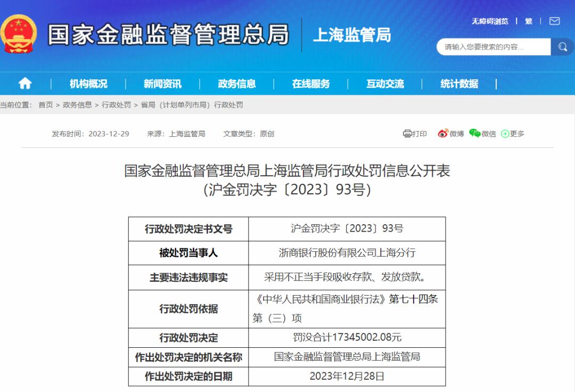Click the national emblem logo

pyautogui.click(x=19, y=34)
